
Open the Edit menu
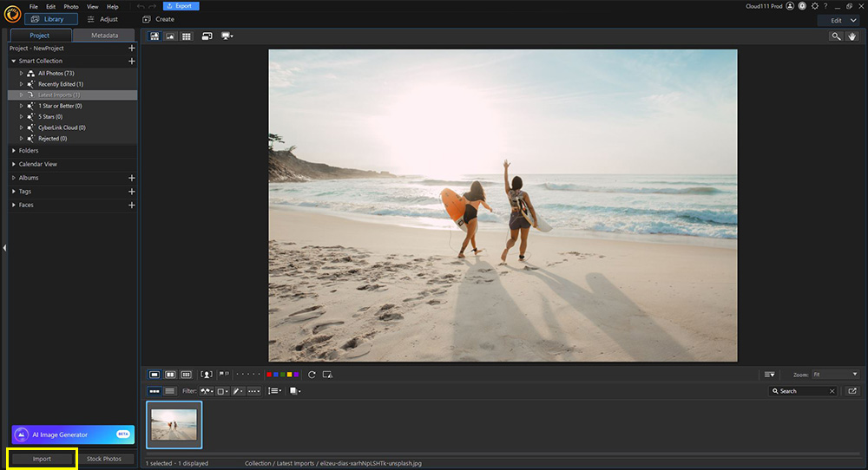(51, 7)
